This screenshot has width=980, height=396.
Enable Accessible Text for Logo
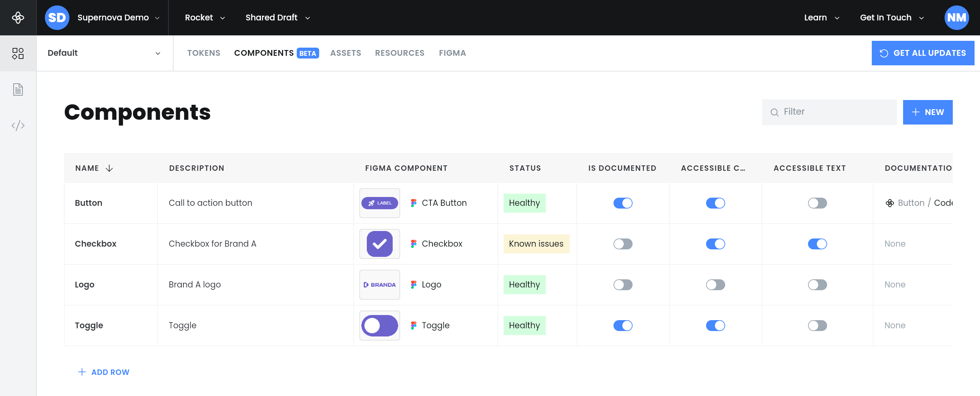point(817,284)
